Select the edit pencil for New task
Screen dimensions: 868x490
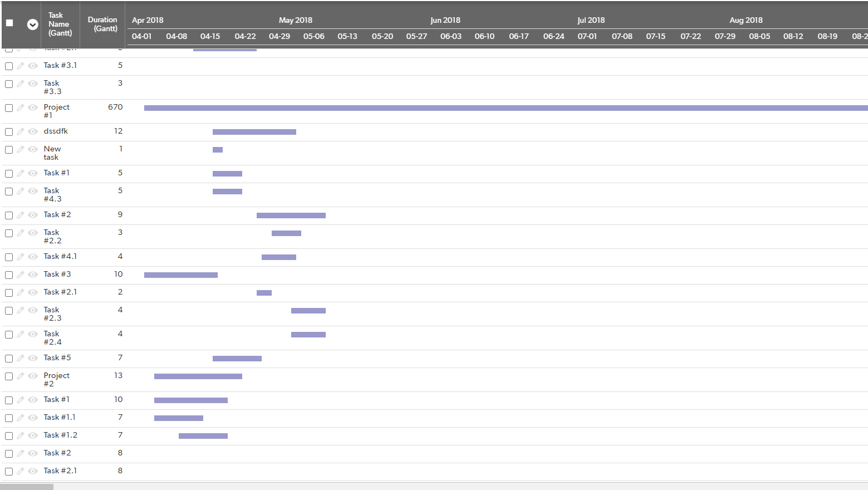[x=21, y=149]
